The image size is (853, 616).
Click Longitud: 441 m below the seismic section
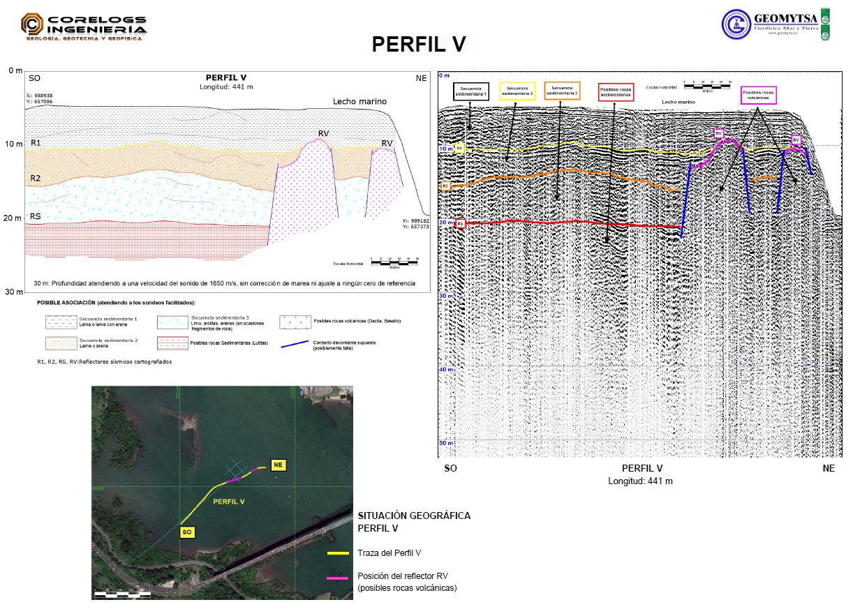click(x=641, y=481)
